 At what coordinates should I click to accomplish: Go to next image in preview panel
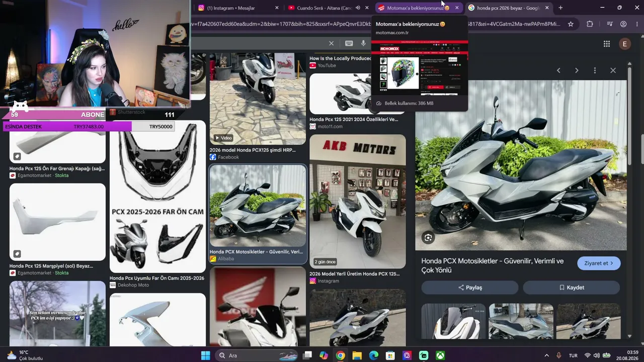[577, 70]
